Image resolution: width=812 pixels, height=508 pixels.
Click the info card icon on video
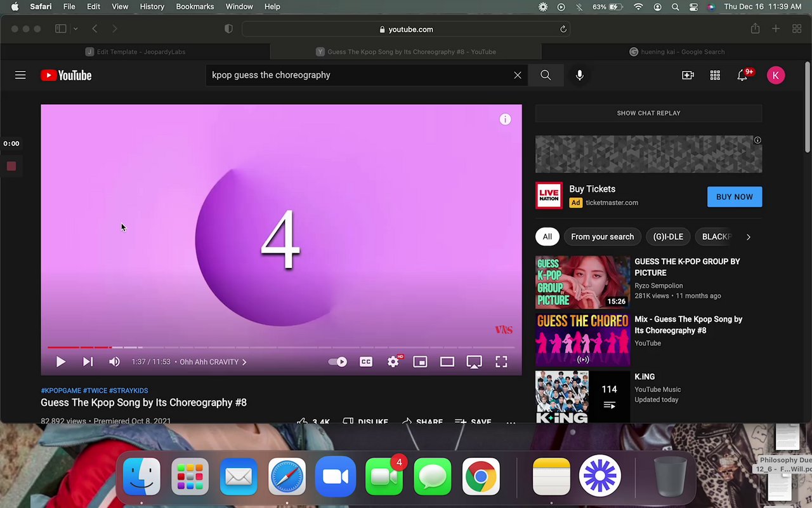point(505,119)
